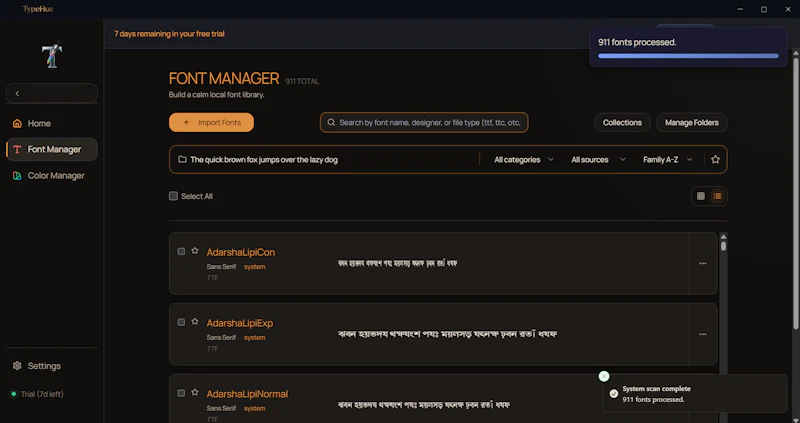The width and height of the screenshot is (800, 423).
Task: Click the folder icon in the preview bar
Action: 182,160
